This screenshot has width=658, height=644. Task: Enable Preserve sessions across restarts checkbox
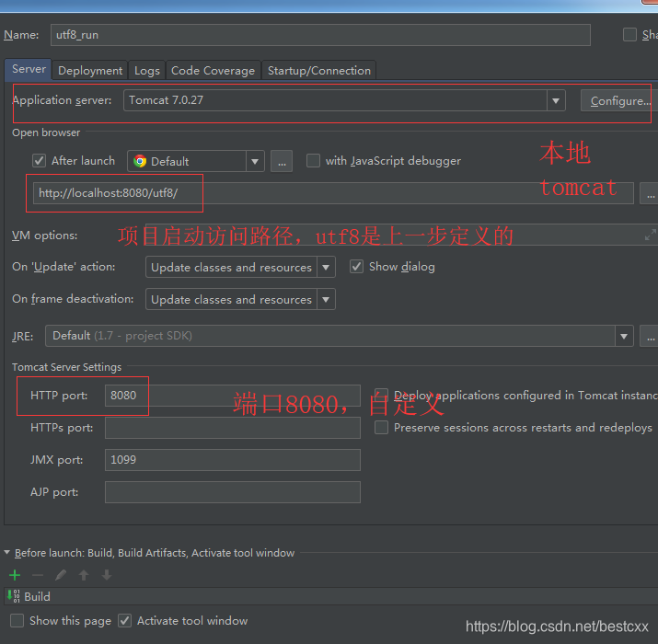tap(381, 428)
